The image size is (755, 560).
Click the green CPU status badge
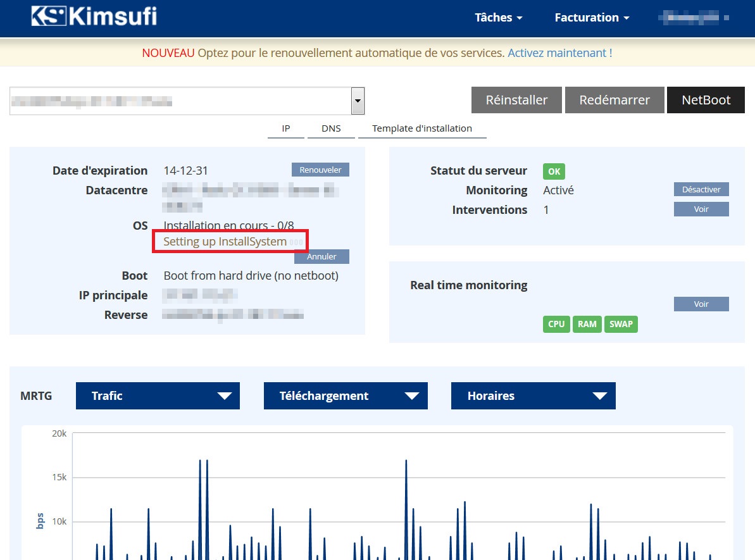pyautogui.click(x=556, y=324)
